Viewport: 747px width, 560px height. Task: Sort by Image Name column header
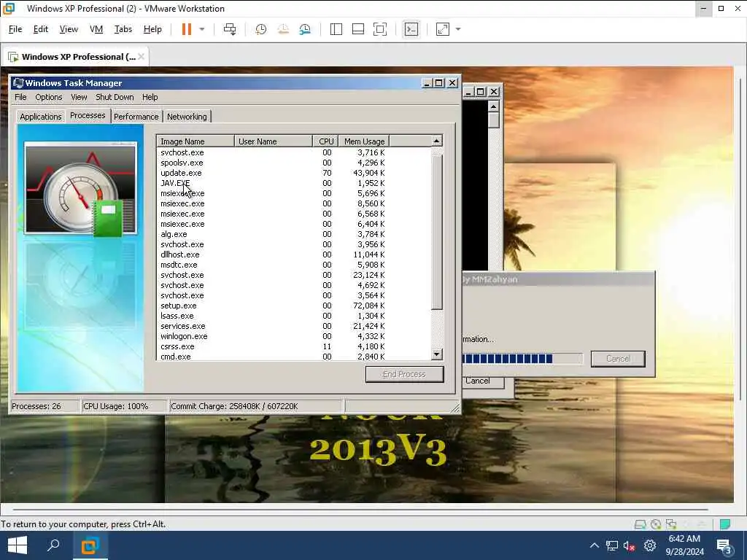tap(196, 141)
